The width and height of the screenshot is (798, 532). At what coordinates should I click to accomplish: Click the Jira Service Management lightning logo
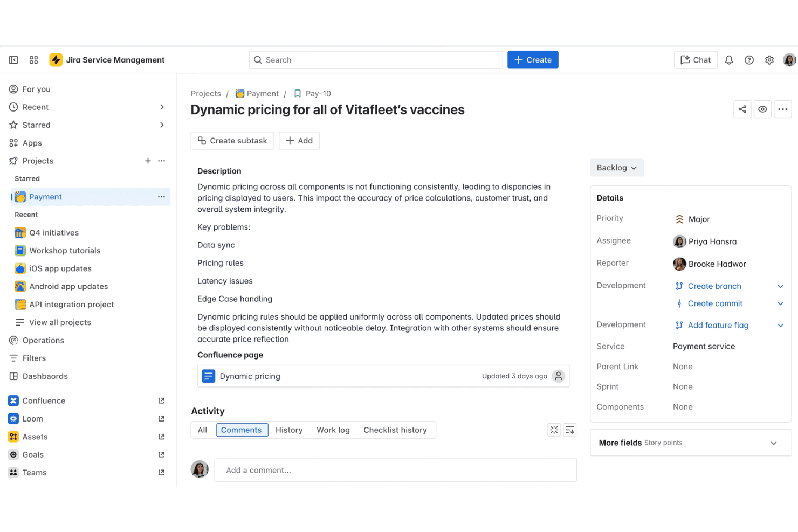click(x=56, y=60)
